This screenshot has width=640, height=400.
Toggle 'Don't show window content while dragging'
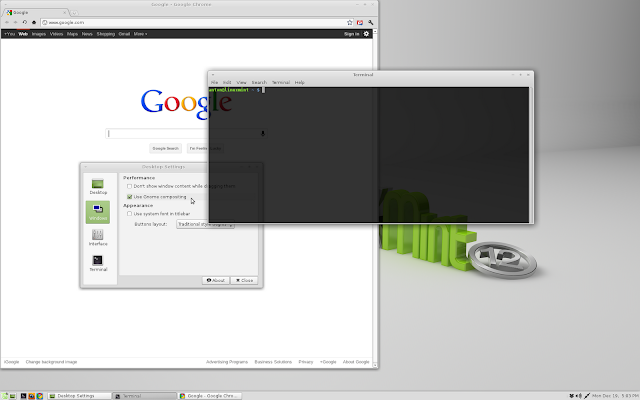[129, 186]
